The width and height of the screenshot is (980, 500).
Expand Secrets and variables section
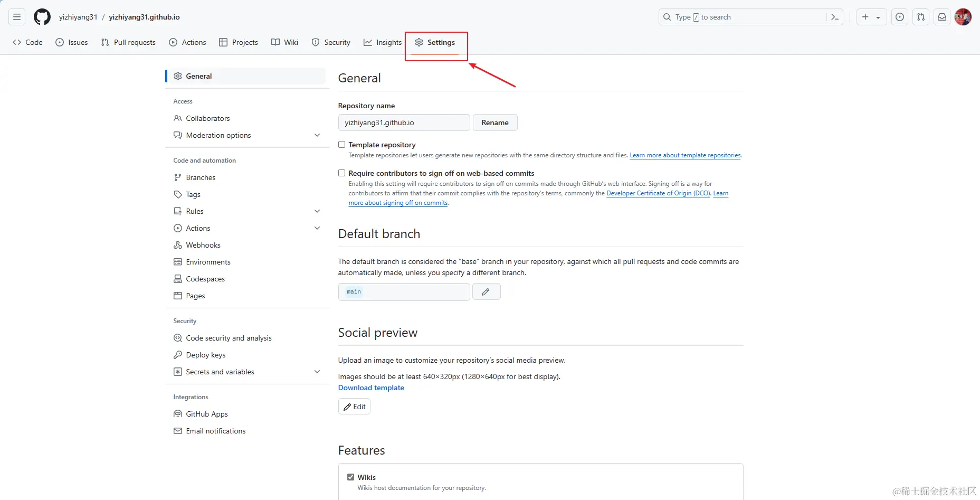[x=247, y=372]
